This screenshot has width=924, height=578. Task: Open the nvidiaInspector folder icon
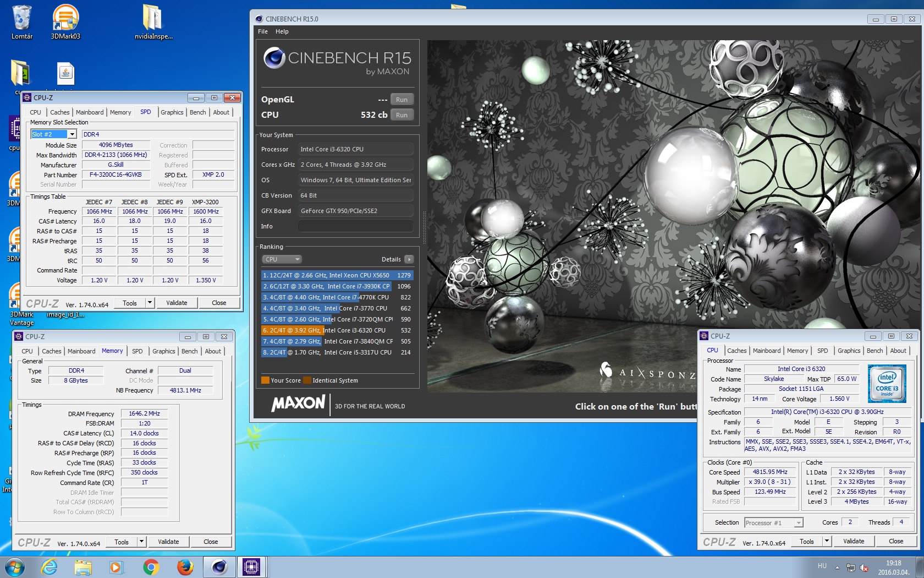click(x=153, y=22)
